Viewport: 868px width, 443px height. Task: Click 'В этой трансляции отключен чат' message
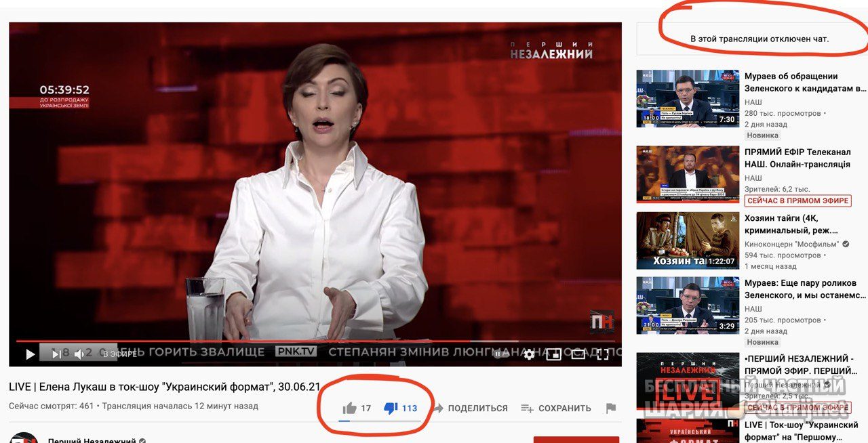(759, 39)
